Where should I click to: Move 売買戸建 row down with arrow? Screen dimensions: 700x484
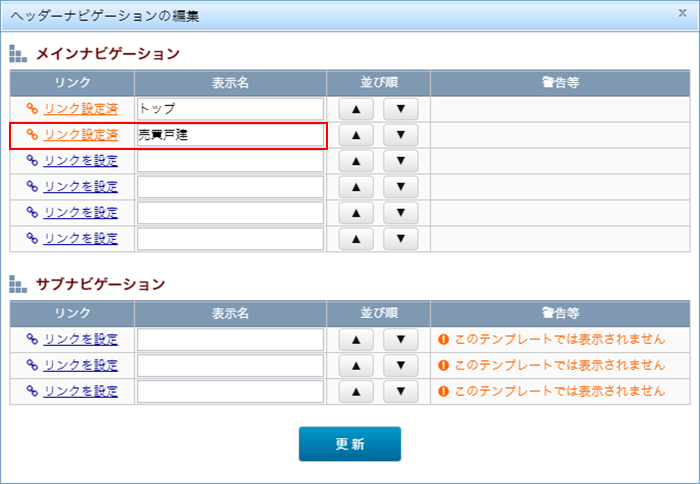pos(400,134)
